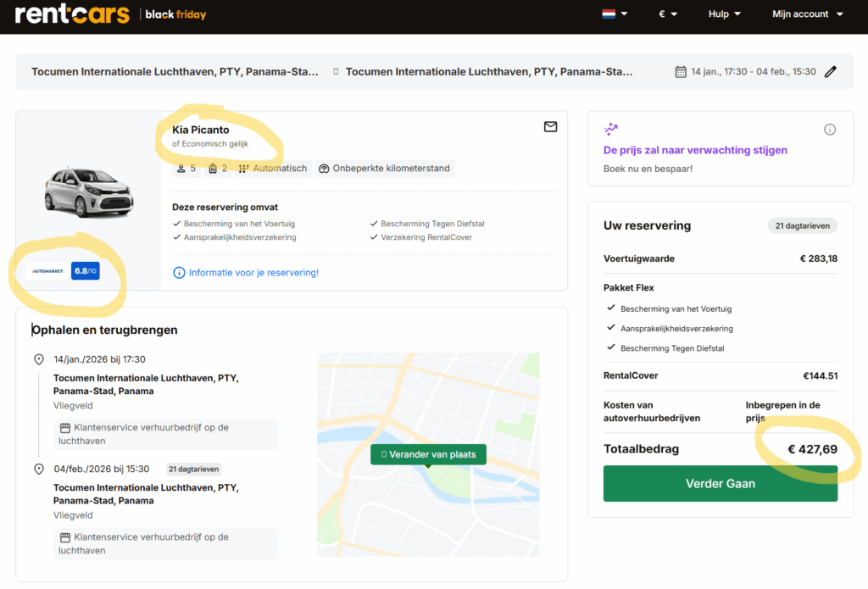
Task: Click the black friday header link
Action: [175, 14]
